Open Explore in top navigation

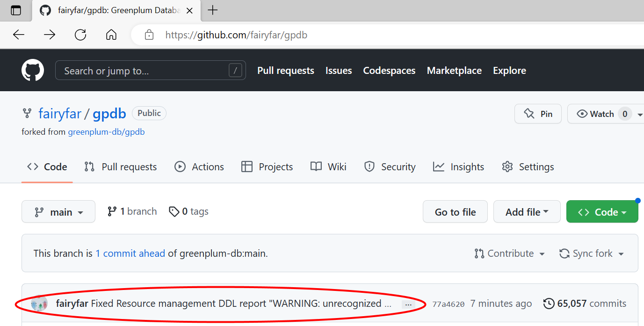click(509, 71)
